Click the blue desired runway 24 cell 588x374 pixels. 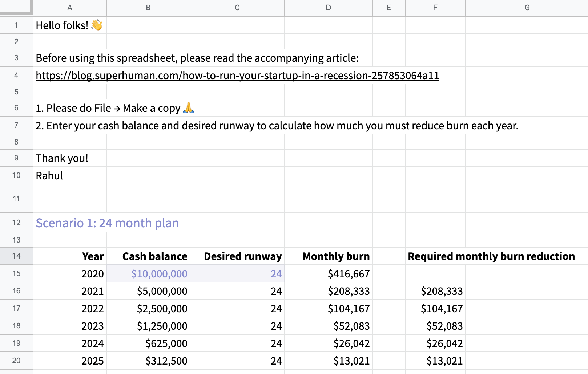pyautogui.click(x=237, y=274)
